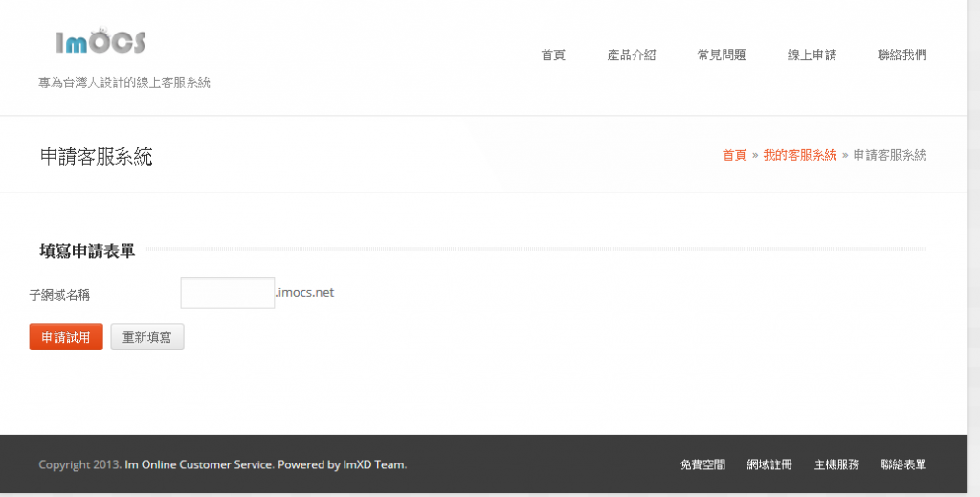Open the 產品介紹 menu item
980x497 pixels.
click(632, 55)
